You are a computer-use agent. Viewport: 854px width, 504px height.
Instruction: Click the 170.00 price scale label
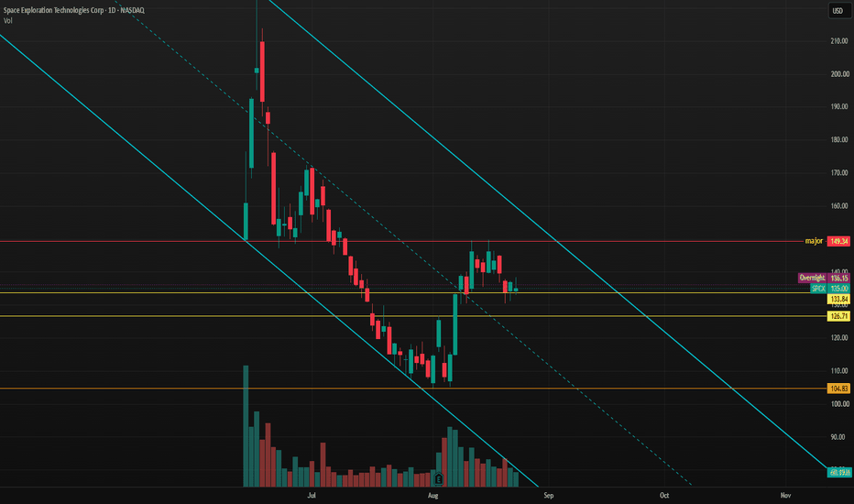(839, 172)
